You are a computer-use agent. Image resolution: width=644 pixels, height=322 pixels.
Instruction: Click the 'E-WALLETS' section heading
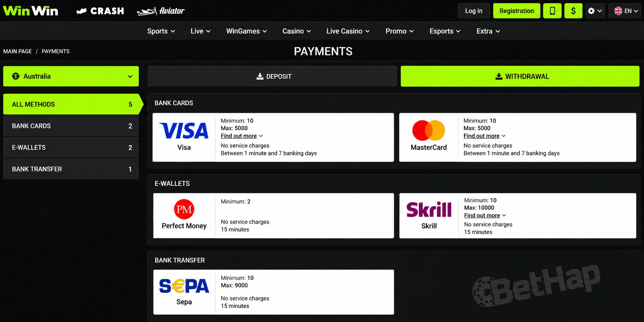point(172,184)
